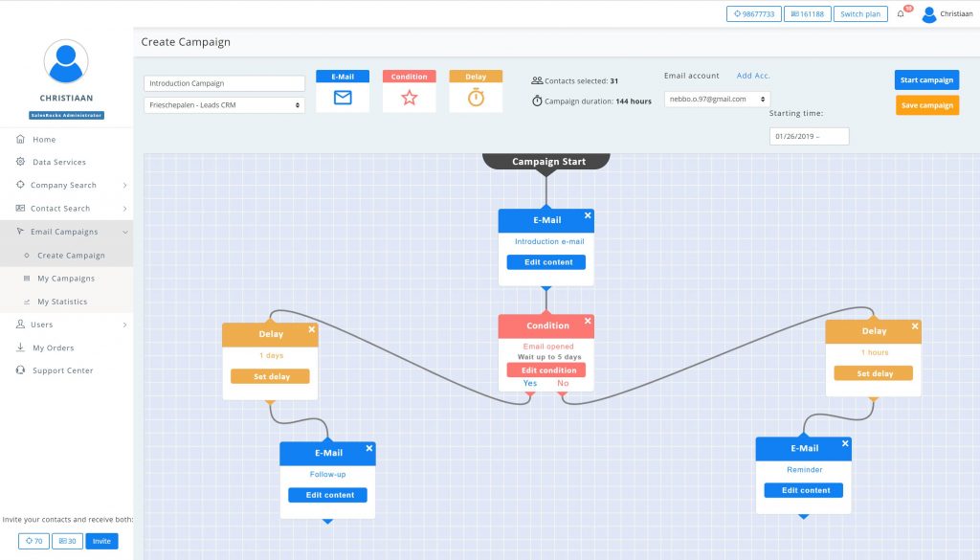Remove the Condition node with X
This screenshot has height=560, width=980.
[588, 321]
